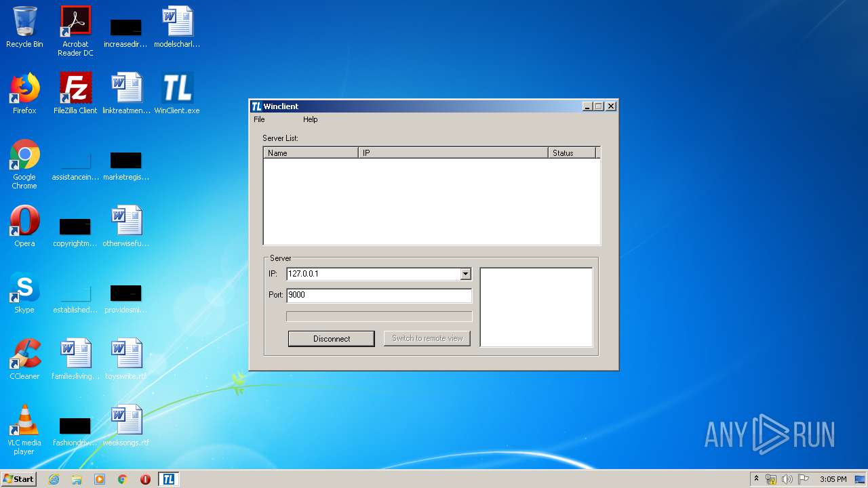Image resolution: width=868 pixels, height=488 pixels.
Task: Click the Chrome icon in the taskbar
Action: pos(123,479)
